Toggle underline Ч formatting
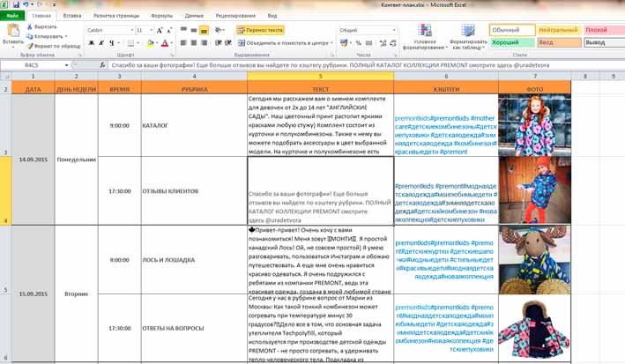 tap(112, 42)
